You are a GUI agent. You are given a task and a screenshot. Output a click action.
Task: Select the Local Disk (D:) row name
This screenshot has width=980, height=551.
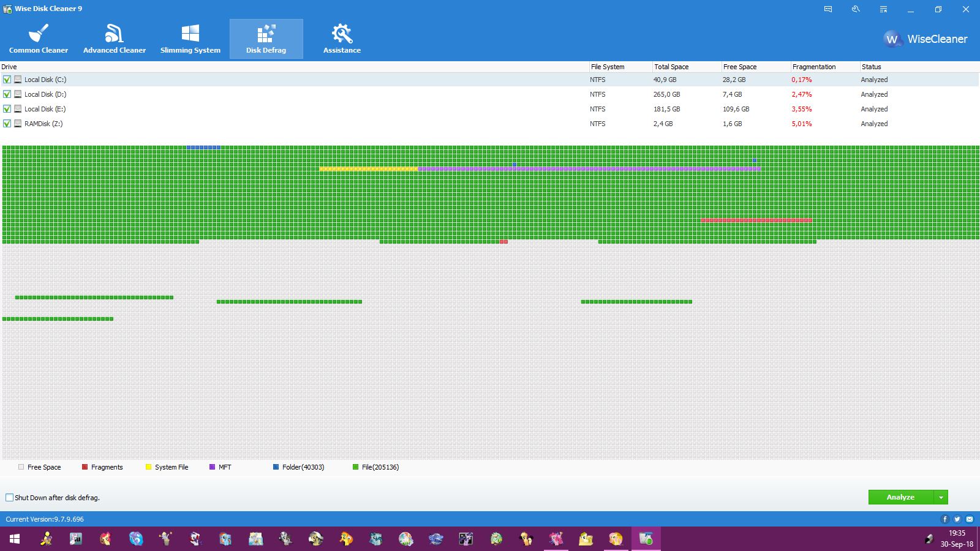[x=45, y=94]
